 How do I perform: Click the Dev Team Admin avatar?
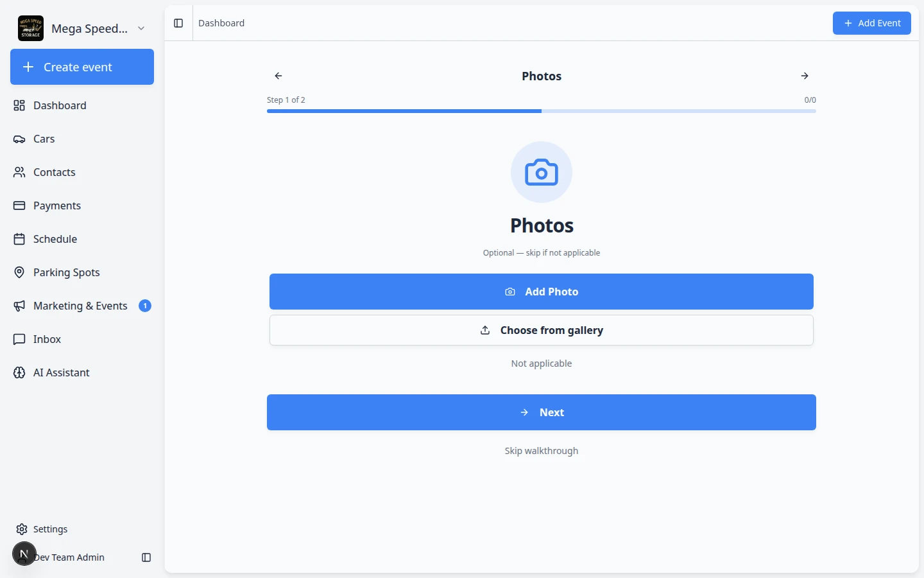pos(24,554)
